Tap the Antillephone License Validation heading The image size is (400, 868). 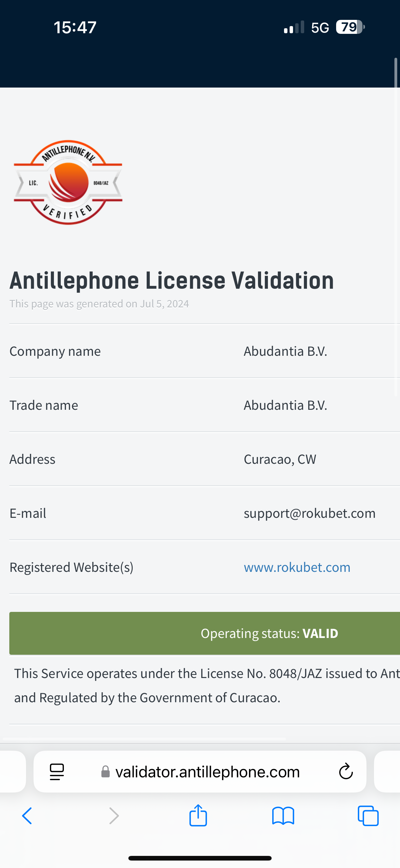pyautogui.click(x=171, y=280)
